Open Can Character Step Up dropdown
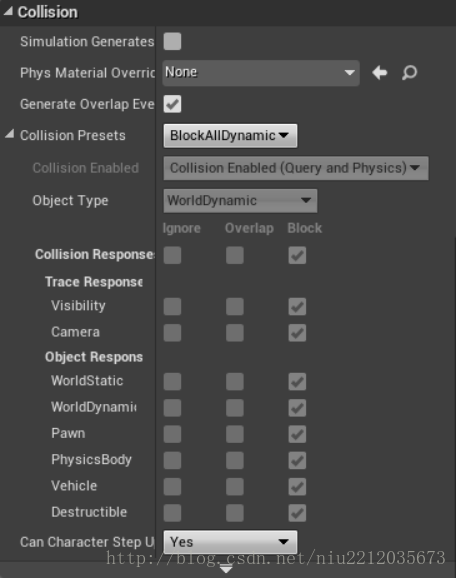457x578 pixels. pyautogui.click(x=230, y=542)
